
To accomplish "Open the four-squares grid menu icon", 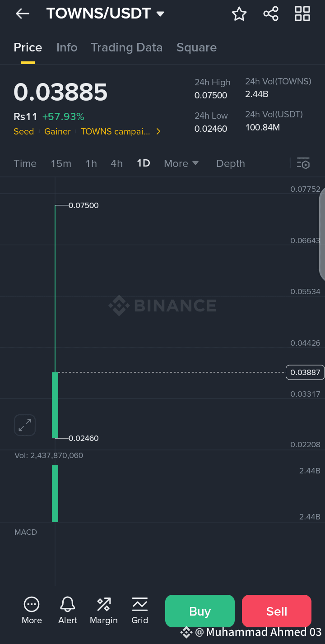I will tap(302, 14).
